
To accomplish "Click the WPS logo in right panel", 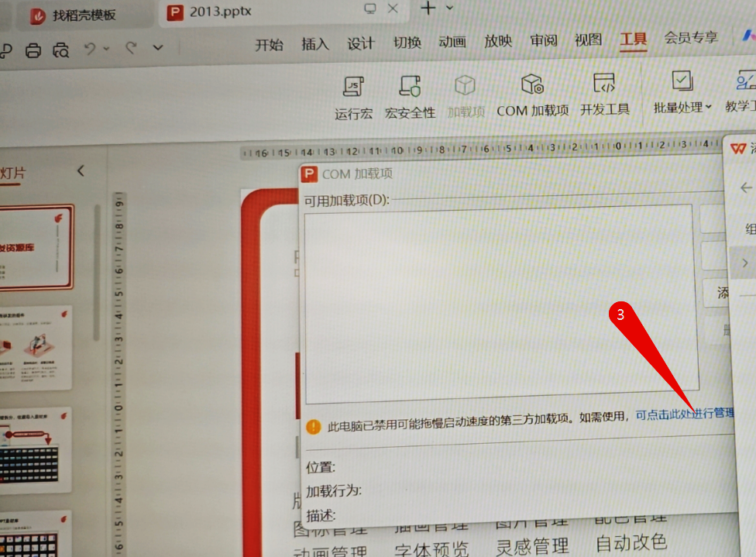I will 737,148.
